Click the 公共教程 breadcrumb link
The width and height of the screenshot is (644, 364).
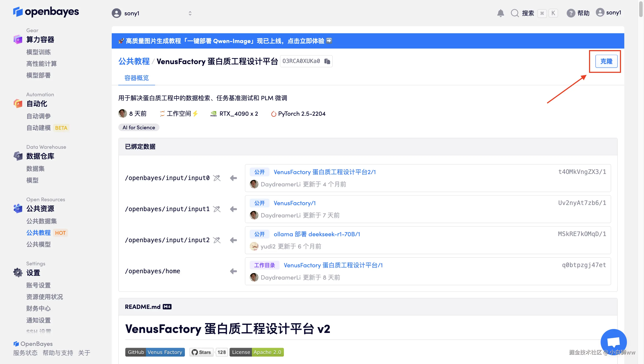click(134, 61)
